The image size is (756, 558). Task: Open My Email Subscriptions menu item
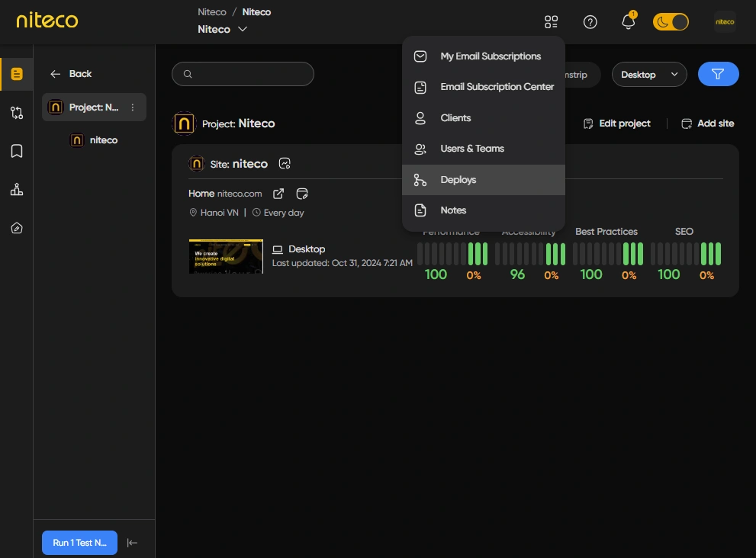pos(484,56)
